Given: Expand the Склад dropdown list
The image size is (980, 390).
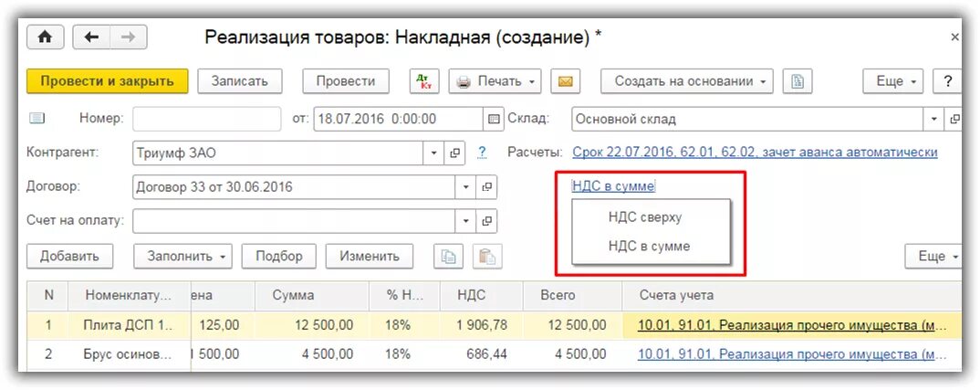Looking at the screenshot, I should click(x=934, y=119).
